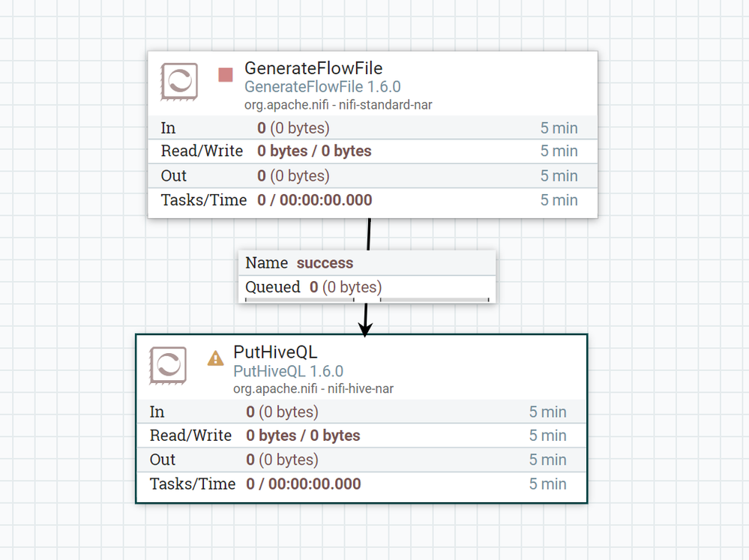Click the GenerateFlowFile 1.6.0 version link
Viewport: 749px width, 560px height.
(x=322, y=87)
